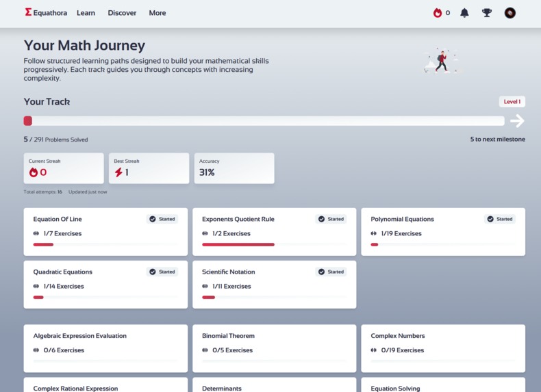Image resolution: width=541 pixels, height=392 pixels.
Task: Click the hiker illustration
Action: point(441,61)
